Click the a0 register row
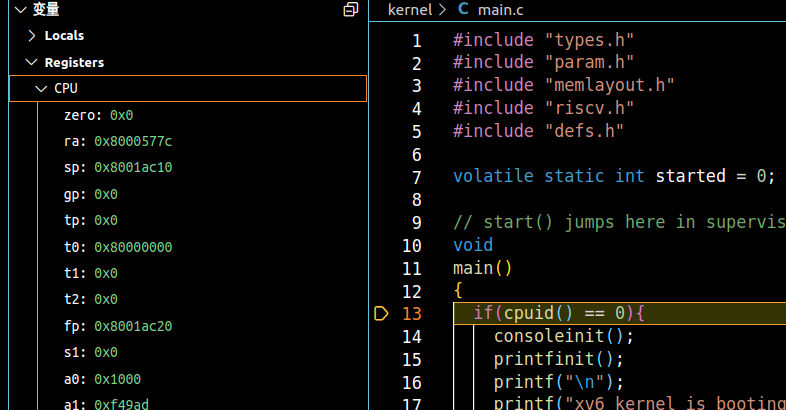The image size is (786, 410). point(188,379)
